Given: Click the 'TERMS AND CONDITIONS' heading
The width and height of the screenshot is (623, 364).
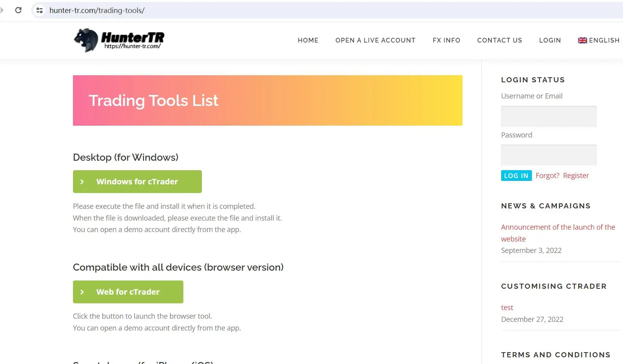Looking at the screenshot, I should click(x=556, y=355).
